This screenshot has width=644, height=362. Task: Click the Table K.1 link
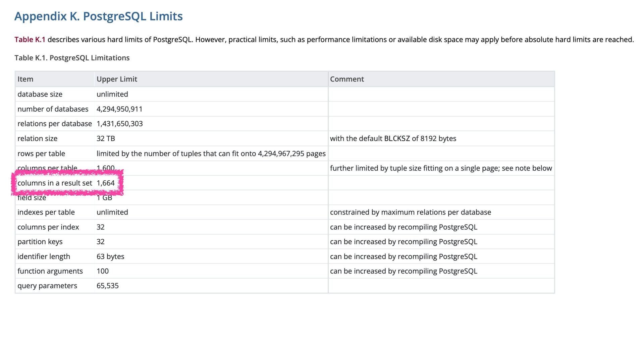[30, 40]
